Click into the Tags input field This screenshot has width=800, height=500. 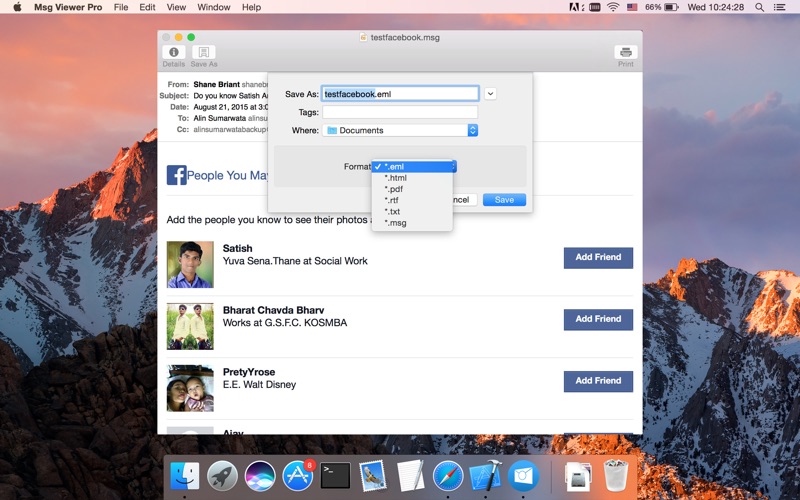pyautogui.click(x=400, y=112)
